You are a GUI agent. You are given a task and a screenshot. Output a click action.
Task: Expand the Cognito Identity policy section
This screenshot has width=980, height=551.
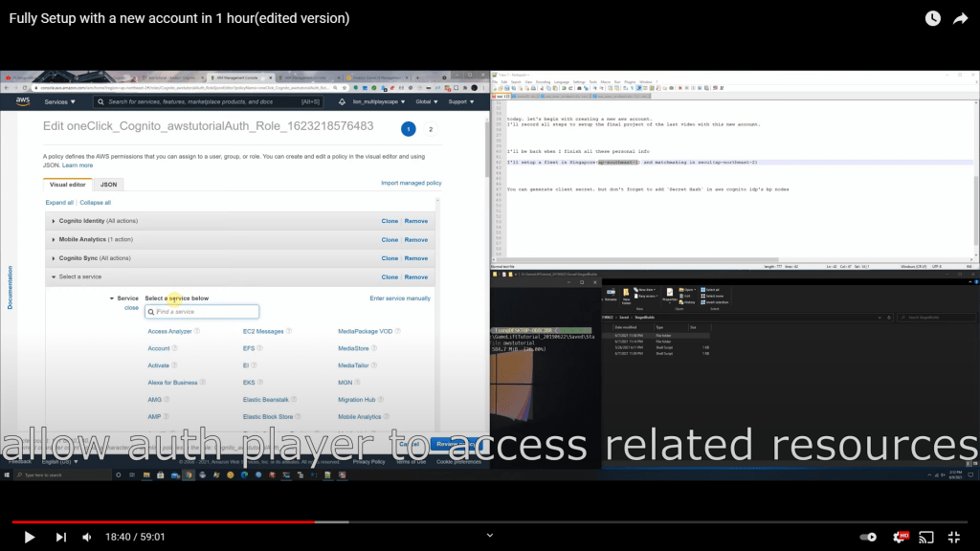tap(95, 221)
